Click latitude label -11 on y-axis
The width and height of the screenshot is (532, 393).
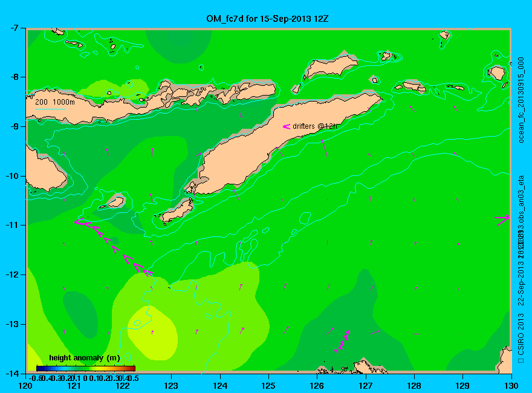[x=13, y=225]
